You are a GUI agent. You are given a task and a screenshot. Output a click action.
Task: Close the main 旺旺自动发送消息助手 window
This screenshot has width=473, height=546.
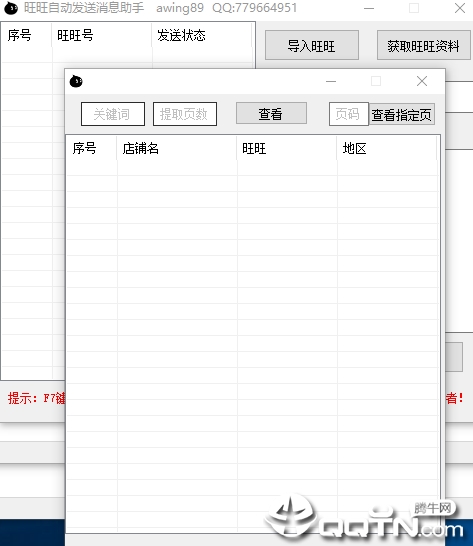[x=460, y=8]
